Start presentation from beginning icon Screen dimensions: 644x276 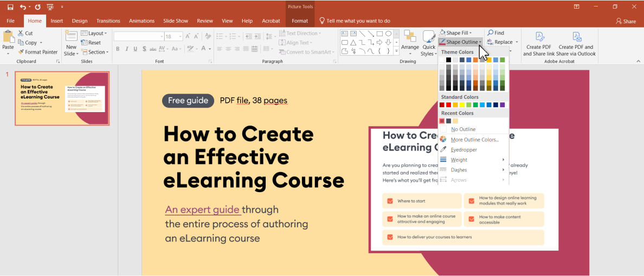50,7
